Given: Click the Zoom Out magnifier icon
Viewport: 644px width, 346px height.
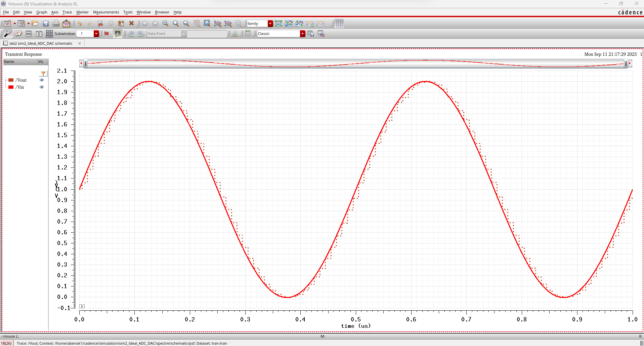Looking at the screenshot, I should (186, 24).
